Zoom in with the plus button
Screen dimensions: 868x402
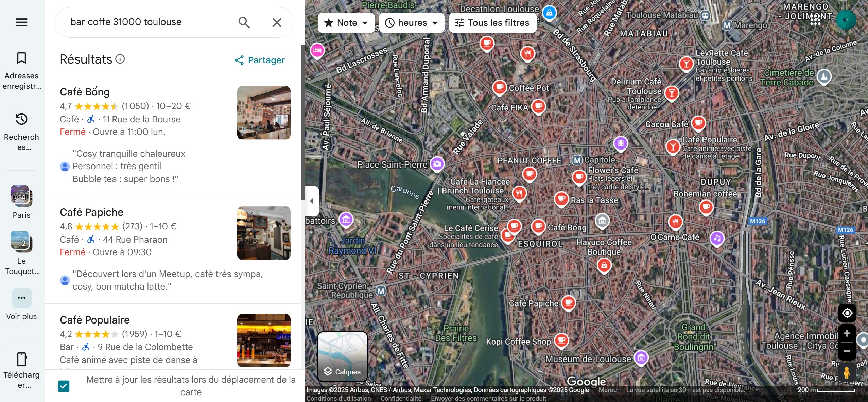click(847, 334)
